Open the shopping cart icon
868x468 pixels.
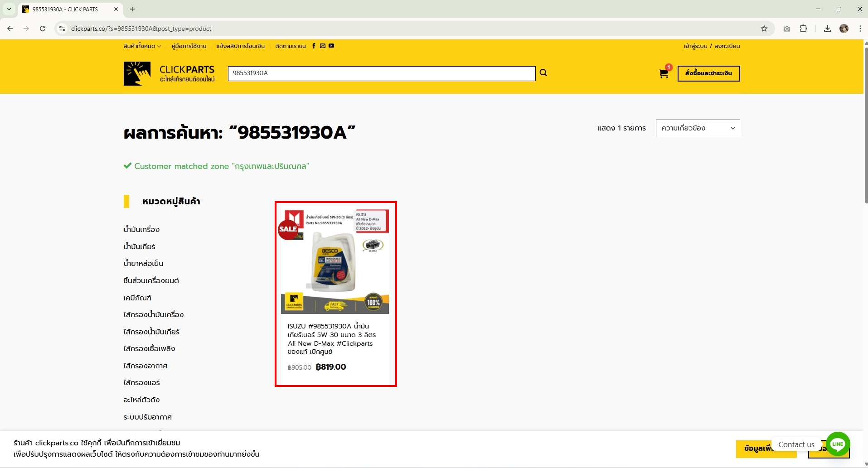(x=664, y=74)
